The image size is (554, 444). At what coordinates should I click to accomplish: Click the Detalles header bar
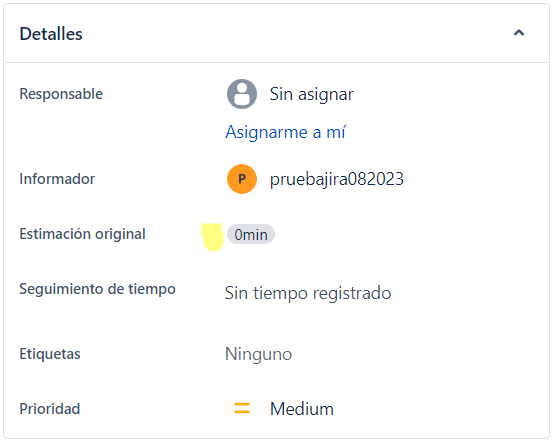(x=276, y=34)
